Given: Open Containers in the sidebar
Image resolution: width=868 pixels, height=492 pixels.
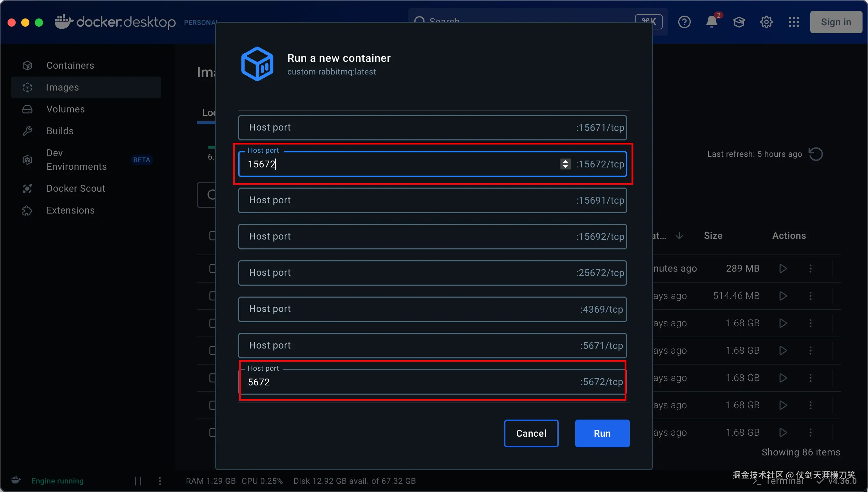Looking at the screenshot, I should (x=70, y=65).
